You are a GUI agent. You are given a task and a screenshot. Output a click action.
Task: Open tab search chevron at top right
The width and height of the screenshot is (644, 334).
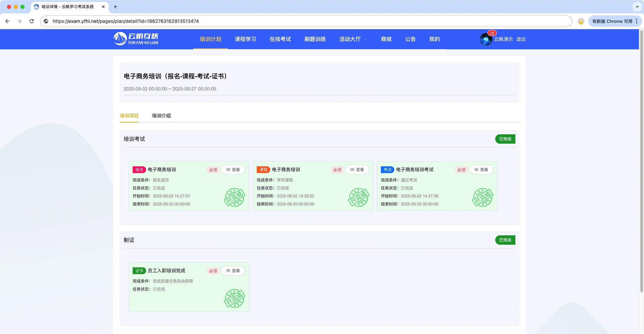coord(637,7)
